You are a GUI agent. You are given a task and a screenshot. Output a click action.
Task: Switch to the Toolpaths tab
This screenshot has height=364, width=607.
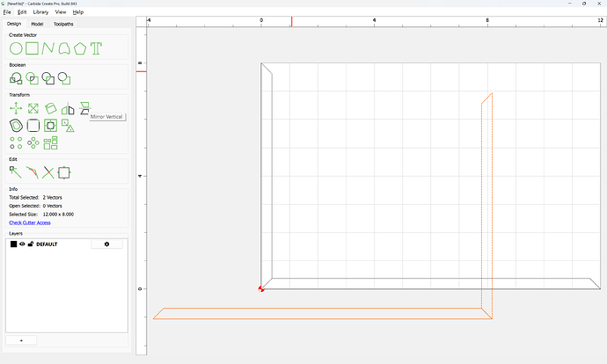click(63, 24)
